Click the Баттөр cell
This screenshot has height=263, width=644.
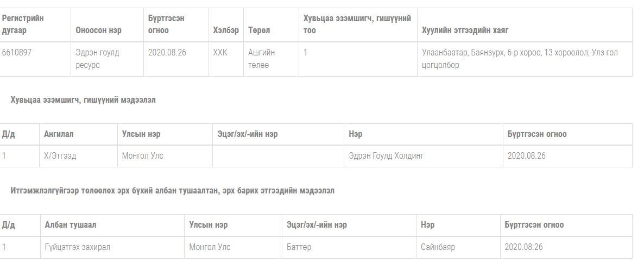pyautogui.click(x=299, y=247)
